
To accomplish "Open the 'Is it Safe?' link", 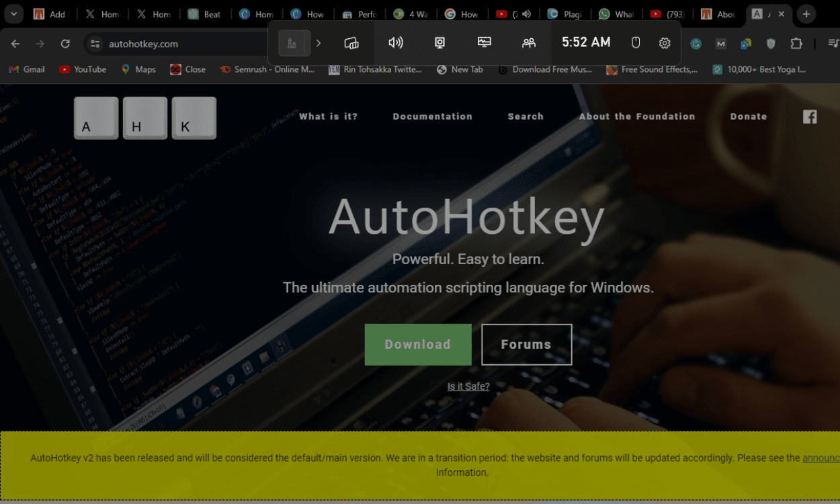I will [x=468, y=386].
